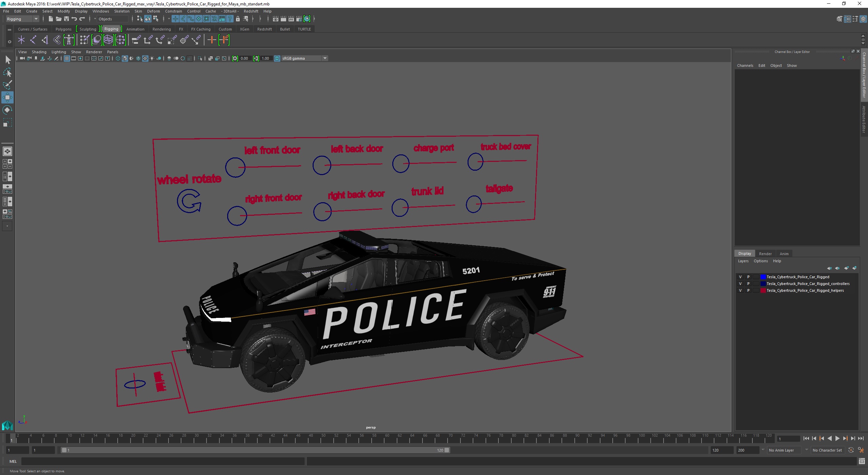Click the Set Key shelf icon
Image resolution: width=868 pixels, height=475 pixels.
(x=212, y=40)
